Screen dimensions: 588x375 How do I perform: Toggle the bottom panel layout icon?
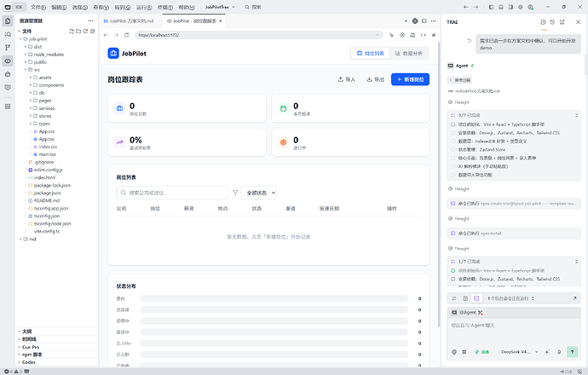coord(500,7)
